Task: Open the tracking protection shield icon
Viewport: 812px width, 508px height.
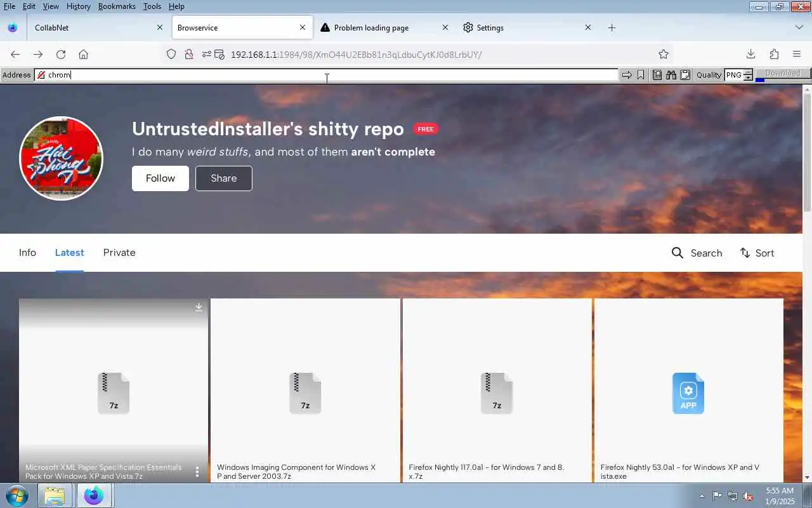Action: (171, 55)
